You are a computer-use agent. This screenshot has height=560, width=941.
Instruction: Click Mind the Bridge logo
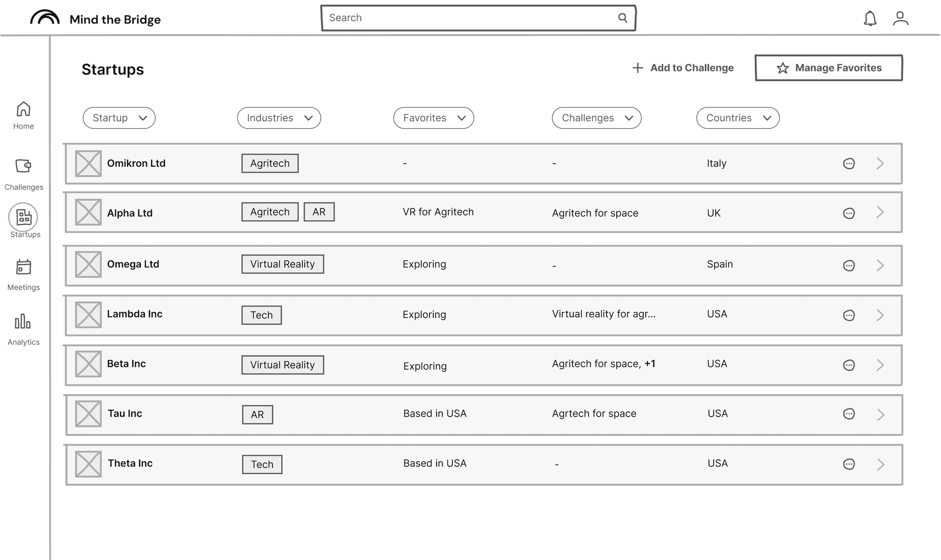pyautogui.click(x=45, y=18)
